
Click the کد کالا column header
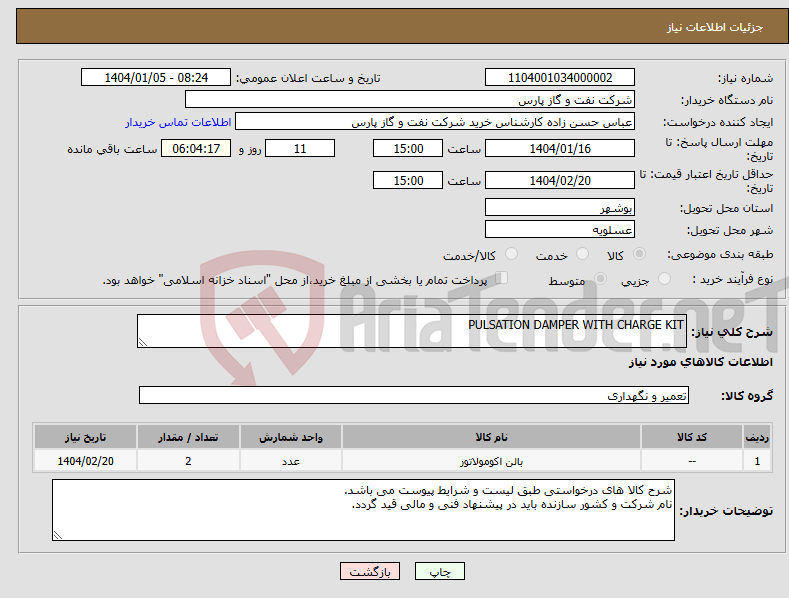point(692,437)
